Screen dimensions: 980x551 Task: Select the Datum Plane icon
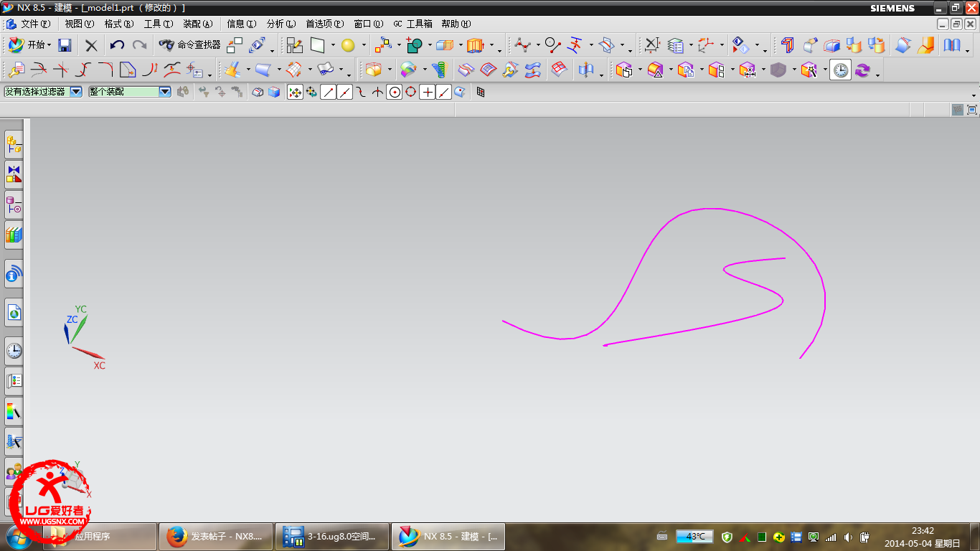point(318,45)
